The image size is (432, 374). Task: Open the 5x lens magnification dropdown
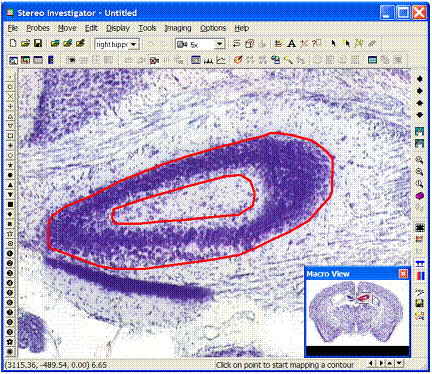coord(219,44)
